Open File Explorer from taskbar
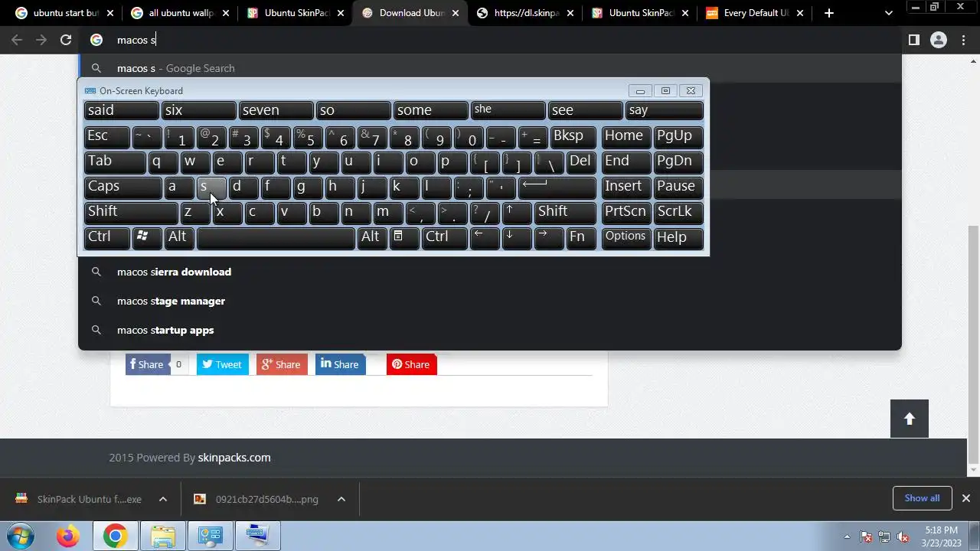The height and width of the screenshot is (551, 980). tap(162, 536)
